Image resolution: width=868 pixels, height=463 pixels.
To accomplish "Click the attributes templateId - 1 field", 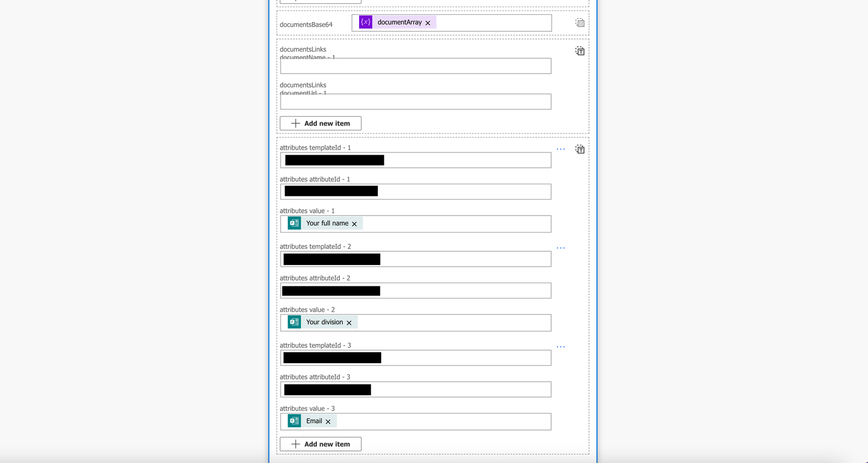I will [416, 160].
